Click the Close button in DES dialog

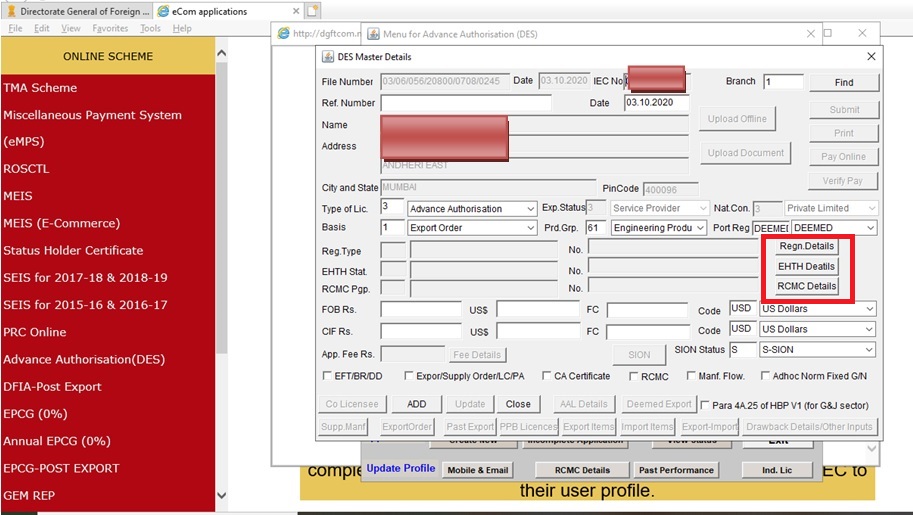(518, 404)
